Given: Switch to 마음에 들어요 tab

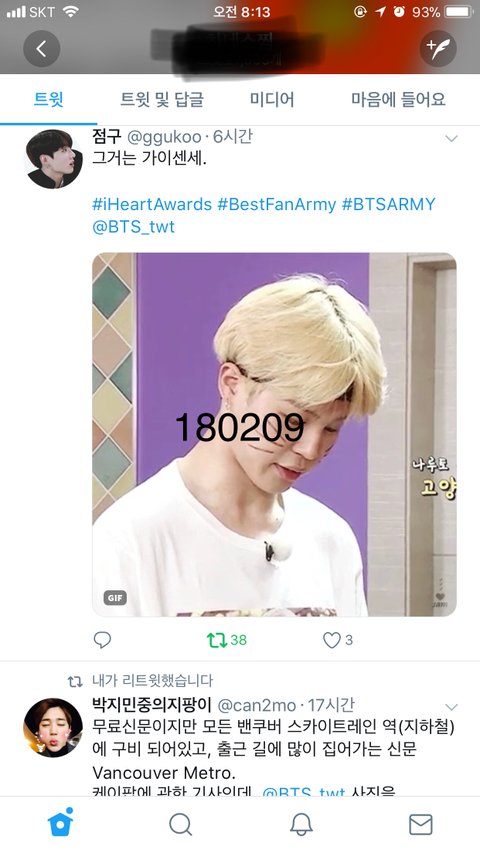Looking at the screenshot, I should [398, 100].
